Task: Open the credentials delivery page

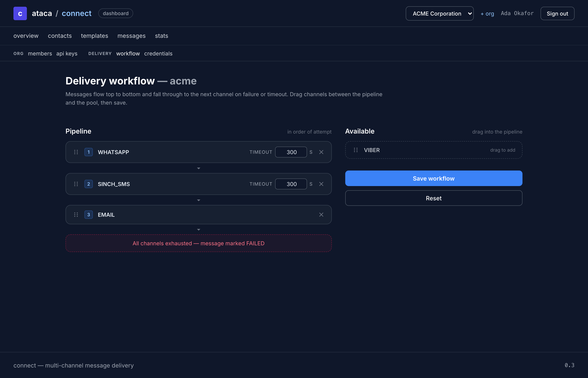Action: pos(158,54)
